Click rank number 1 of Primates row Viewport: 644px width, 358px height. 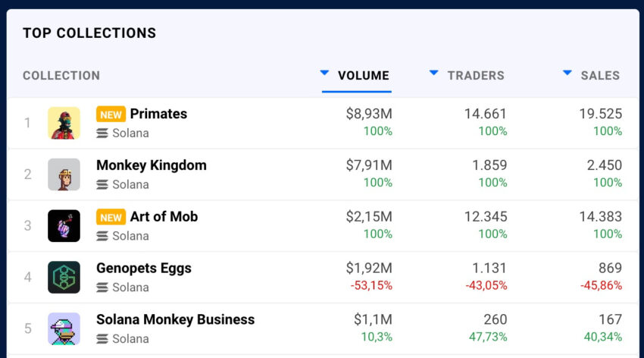[27, 123]
